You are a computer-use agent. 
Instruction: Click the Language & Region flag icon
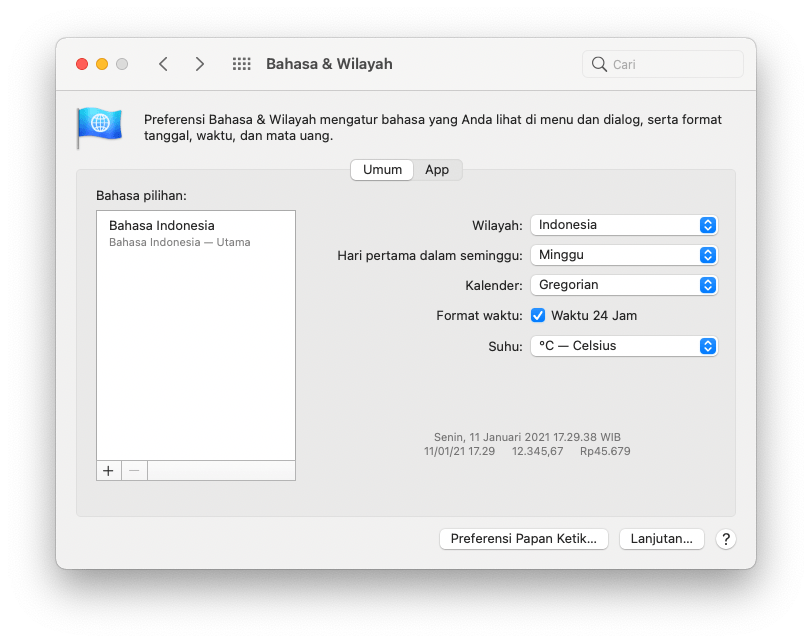pos(99,127)
